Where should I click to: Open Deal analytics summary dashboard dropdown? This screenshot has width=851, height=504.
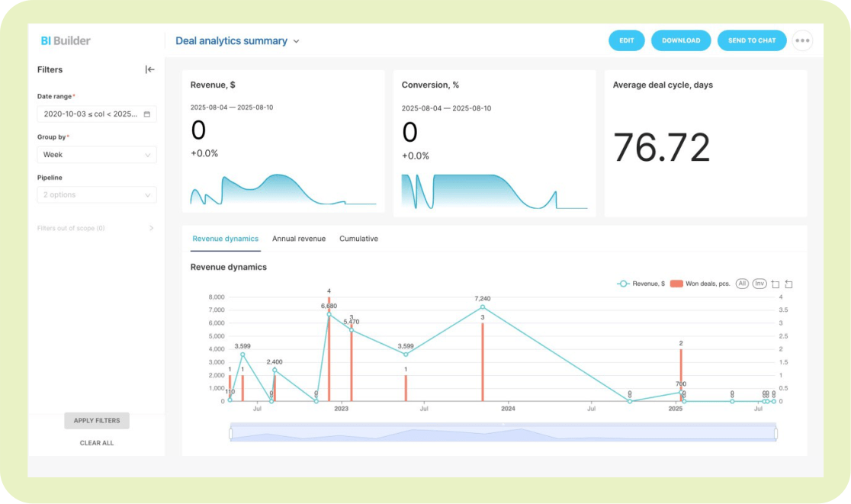[237, 41]
